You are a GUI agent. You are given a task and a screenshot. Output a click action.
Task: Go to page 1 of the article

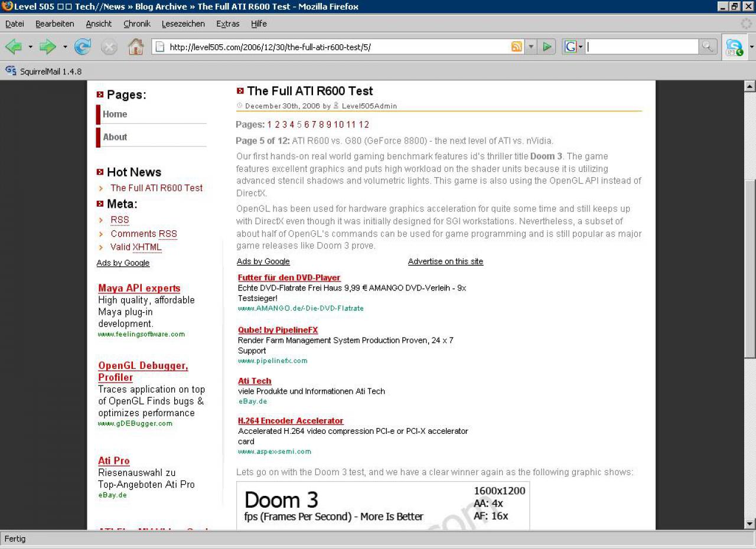(x=269, y=125)
